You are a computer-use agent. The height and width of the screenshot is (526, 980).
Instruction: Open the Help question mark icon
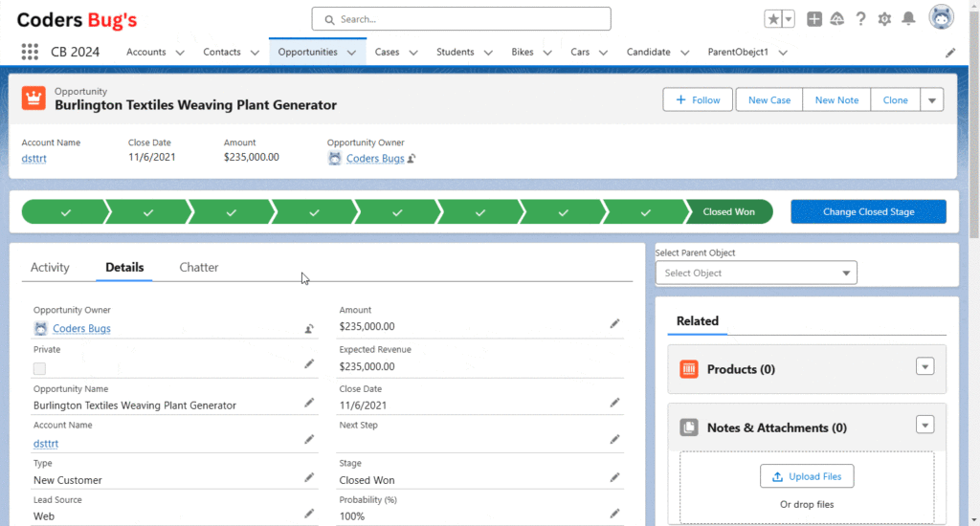860,19
